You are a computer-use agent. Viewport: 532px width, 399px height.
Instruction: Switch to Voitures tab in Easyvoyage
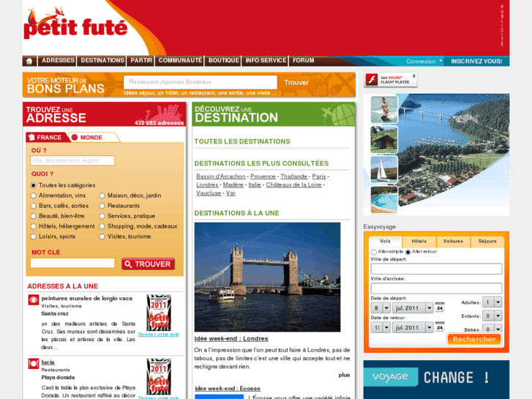point(453,242)
